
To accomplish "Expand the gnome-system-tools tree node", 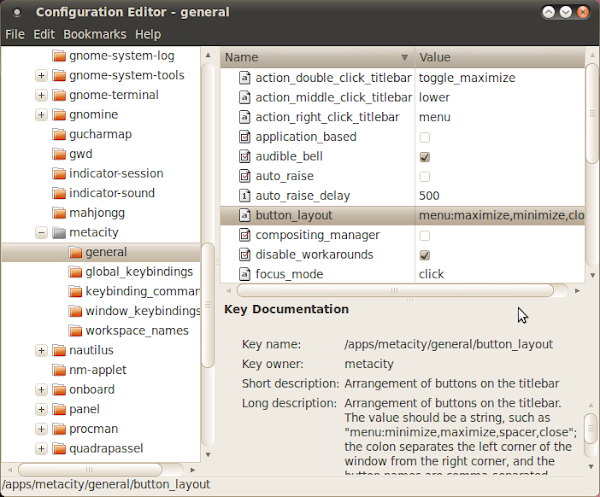I will 41,75.
